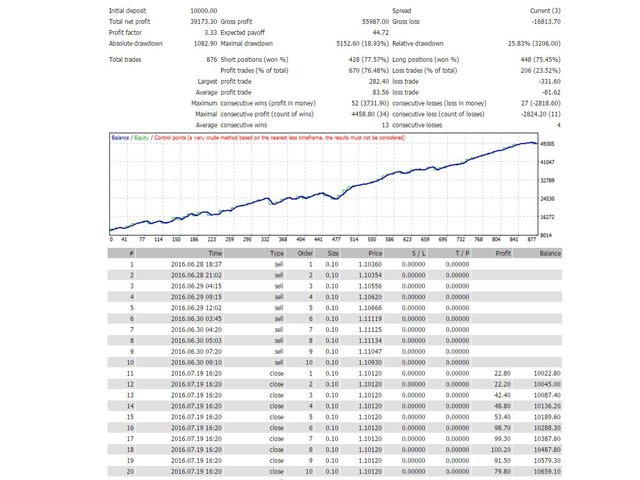Click Average loss trade value -81.62
Image resolution: width=640 pixels, height=480 pixels.
[551, 93]
